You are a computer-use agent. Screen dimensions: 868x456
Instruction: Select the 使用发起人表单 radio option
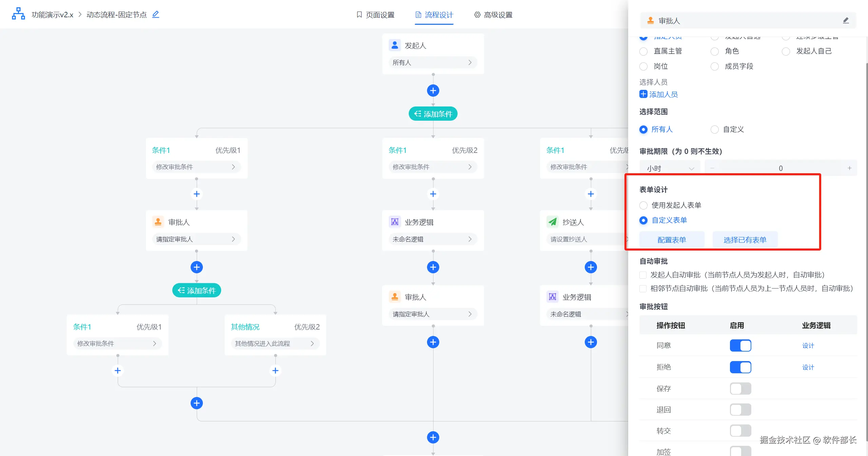643,205
